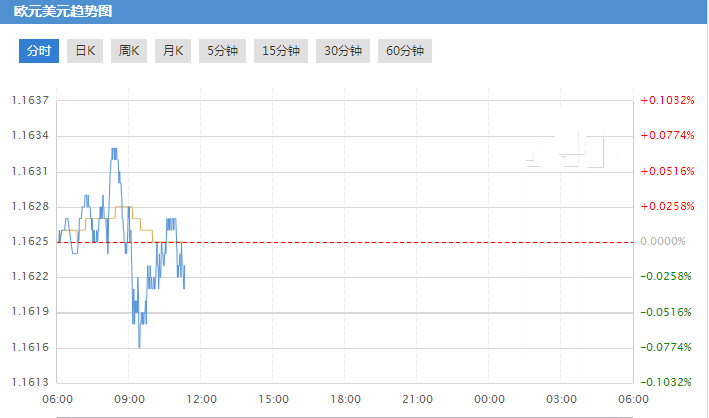
Task: Select the 15分钟 interval tab
Action: tap(281, 51)
